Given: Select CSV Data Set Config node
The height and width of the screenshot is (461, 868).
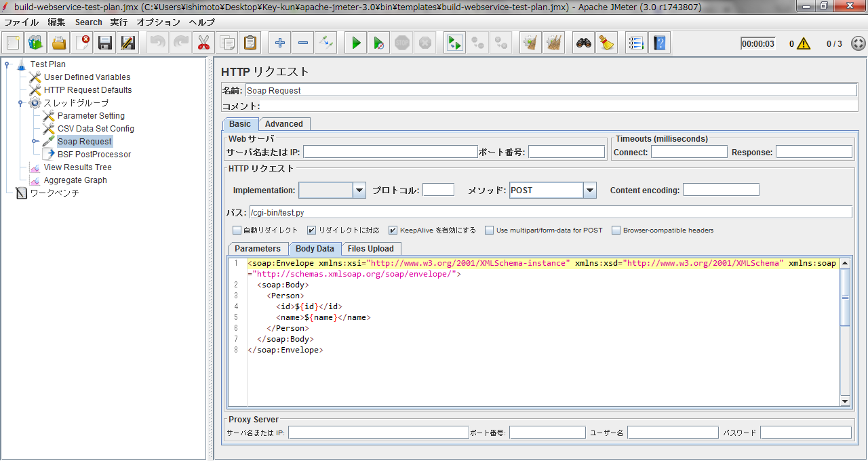Looking at the screenshot, I should coord(96,129).
